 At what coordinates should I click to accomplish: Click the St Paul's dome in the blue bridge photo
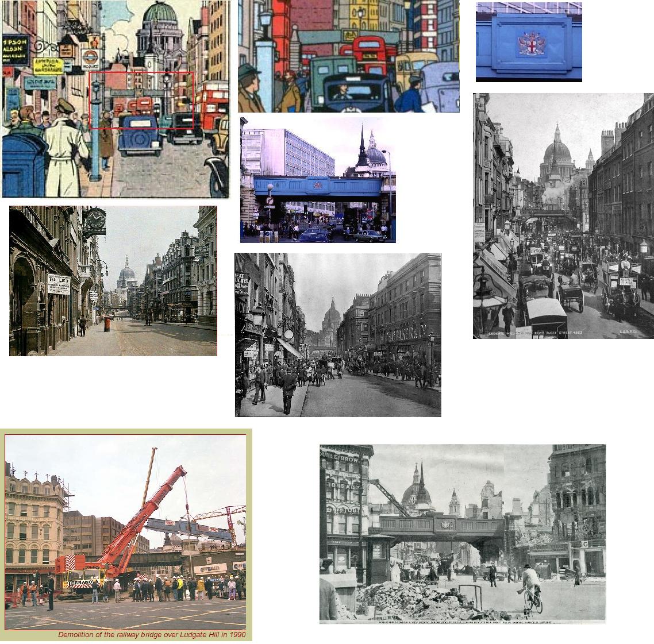coord(376,153)
